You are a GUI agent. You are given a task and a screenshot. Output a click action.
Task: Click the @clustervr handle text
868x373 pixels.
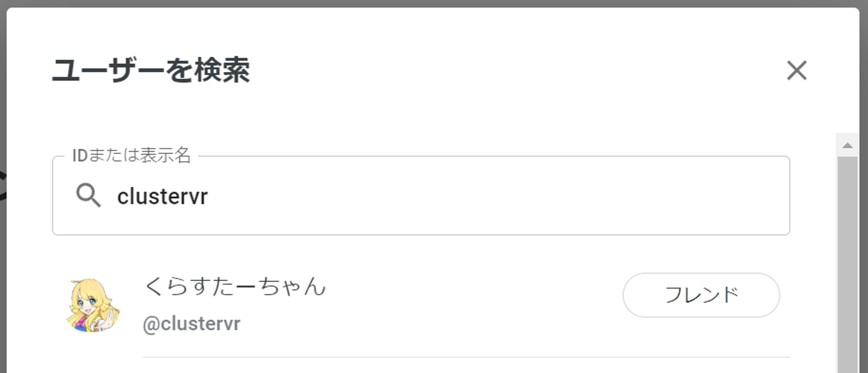coord(192,324)
